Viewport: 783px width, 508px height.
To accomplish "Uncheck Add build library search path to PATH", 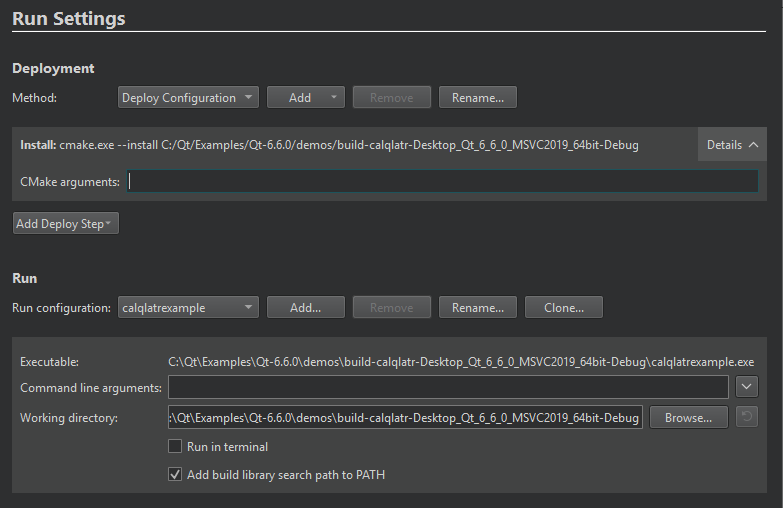I will (x=175, y=475).
